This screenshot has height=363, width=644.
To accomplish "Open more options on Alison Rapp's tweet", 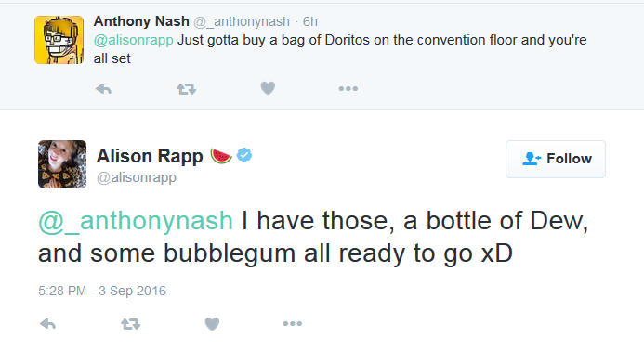I will (x=293, y=324).
